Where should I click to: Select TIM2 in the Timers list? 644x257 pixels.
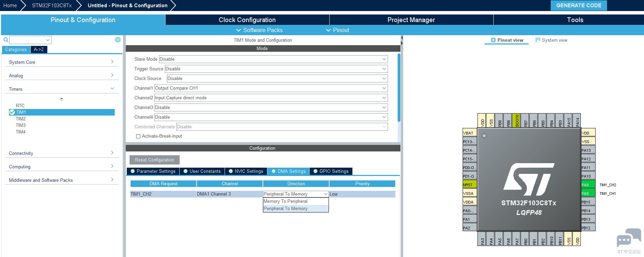pyautogui.click(x=21, y=119)
